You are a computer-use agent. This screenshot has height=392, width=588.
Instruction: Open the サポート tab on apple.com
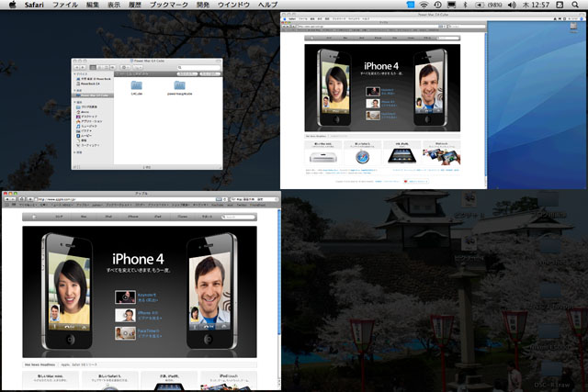[207, 217]
